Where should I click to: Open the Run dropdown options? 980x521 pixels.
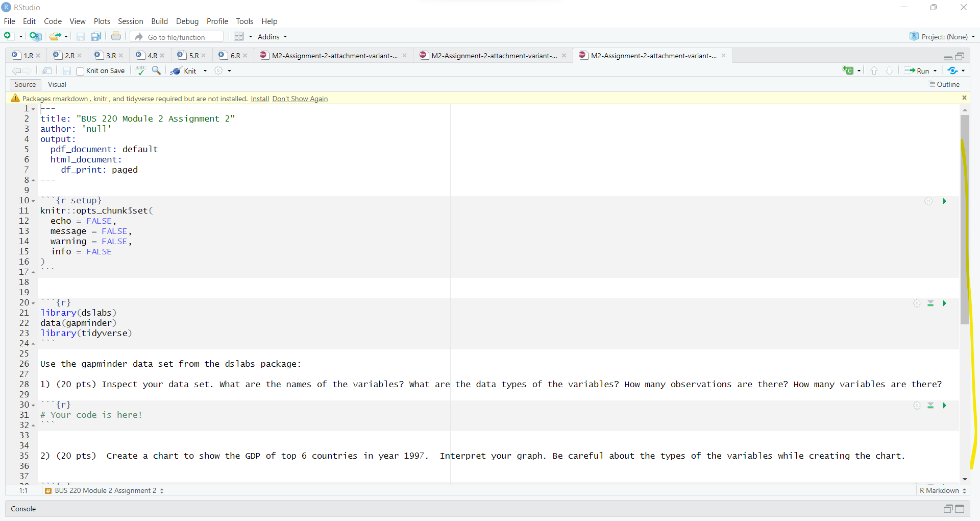[x=934, y=70]
